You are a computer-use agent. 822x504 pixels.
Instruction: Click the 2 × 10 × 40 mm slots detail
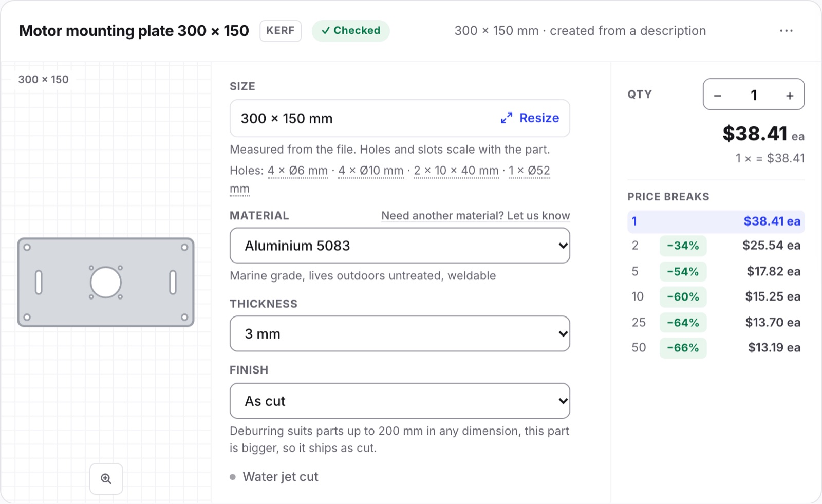pos(456,171)
